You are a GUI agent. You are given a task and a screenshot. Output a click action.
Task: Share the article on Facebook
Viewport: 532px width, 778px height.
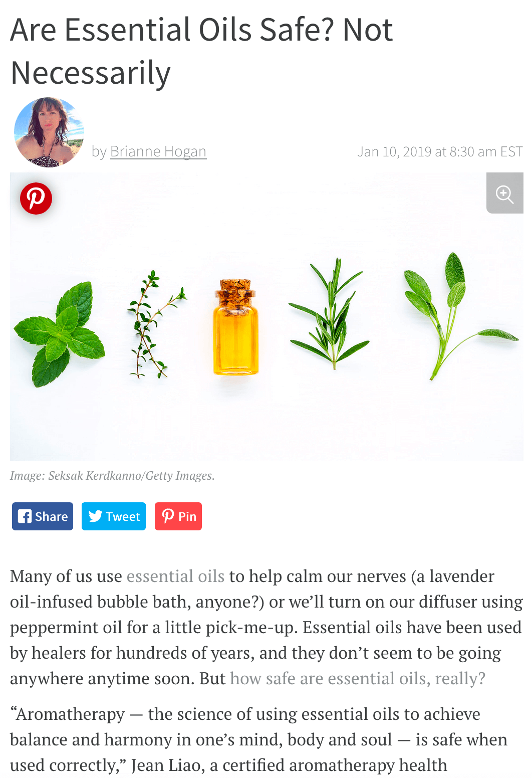tap(43, 516)
